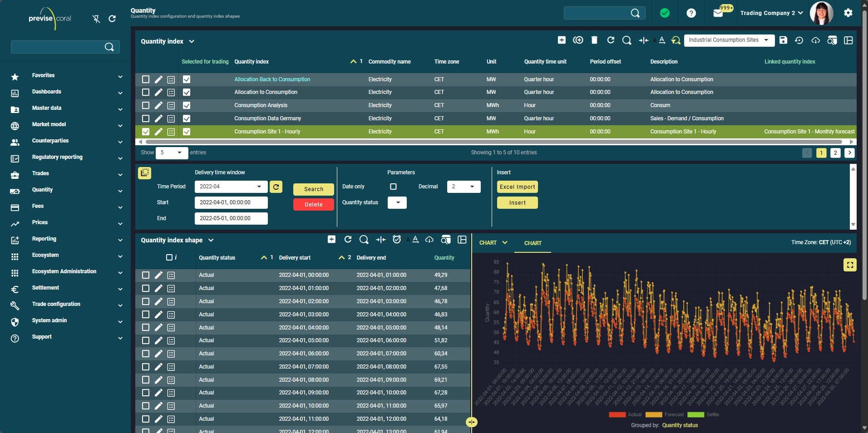Uncheck Selected for trading on Consumption Data Germany

(x=187, y=118)
